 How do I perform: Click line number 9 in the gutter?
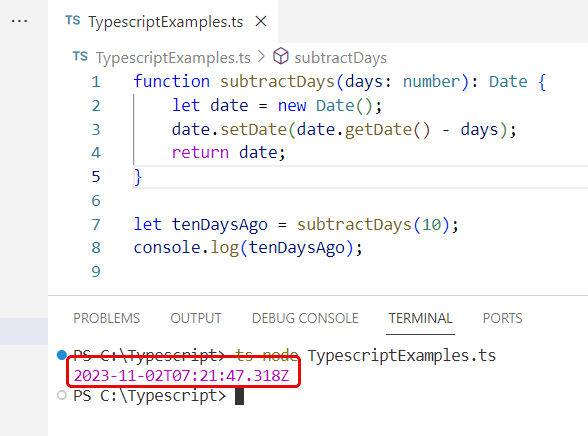96,271
